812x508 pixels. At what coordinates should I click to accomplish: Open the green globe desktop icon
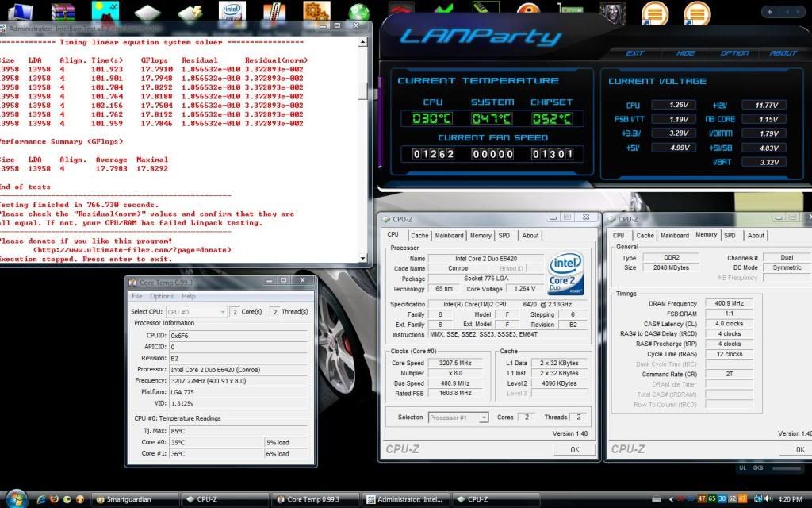pyautogui.click(x=359, y=12)
